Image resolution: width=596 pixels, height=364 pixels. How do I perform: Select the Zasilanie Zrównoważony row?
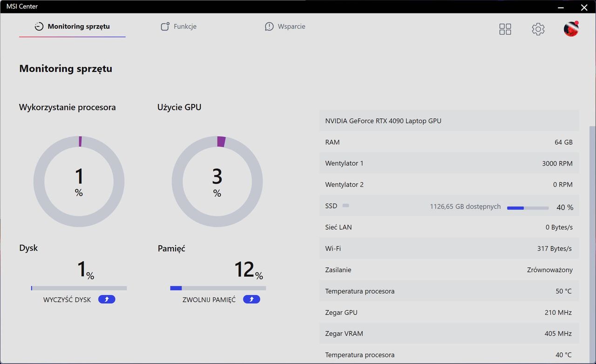pyautogui.click(x=449, y=270)
